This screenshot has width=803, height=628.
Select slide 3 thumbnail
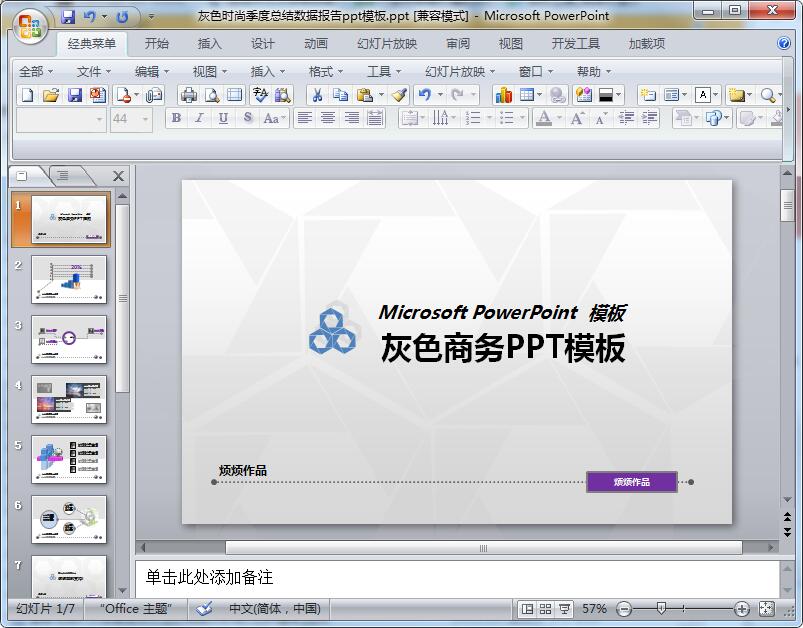coord(69,339)
